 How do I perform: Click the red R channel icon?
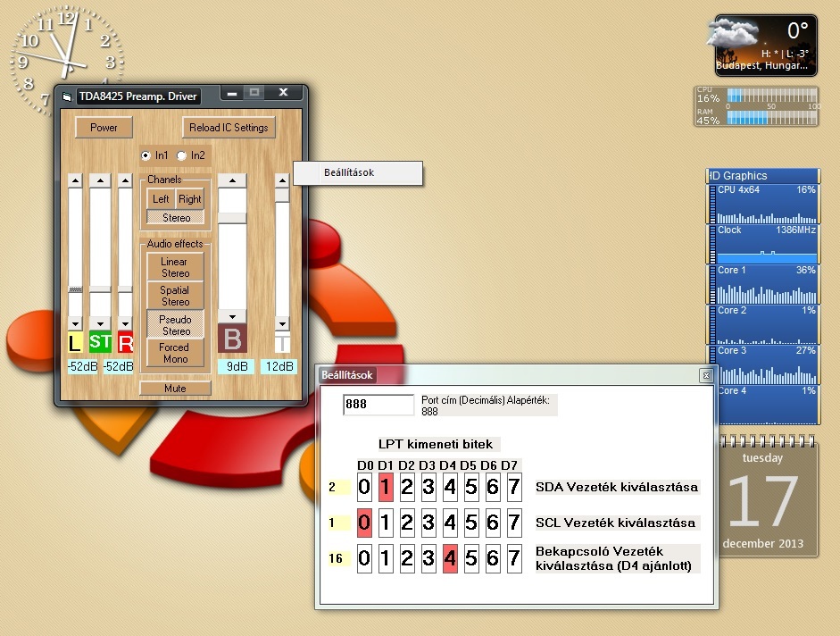(125, 342)
